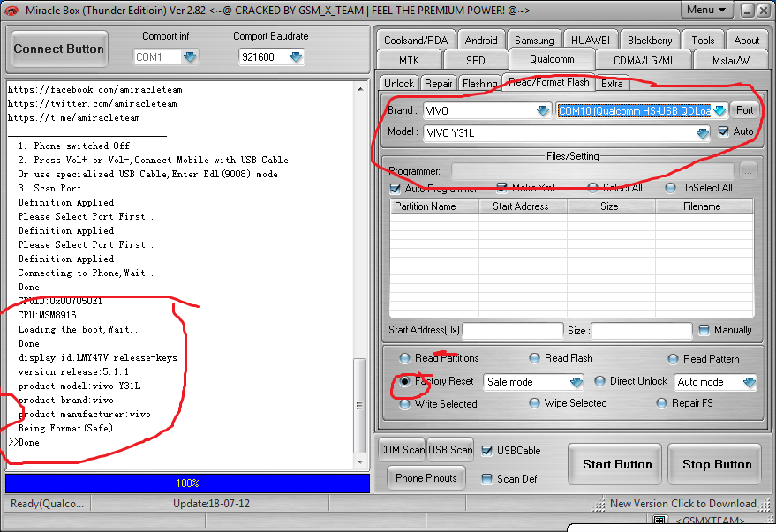Toggle the Scan Def checkbox
This screenshot has width=776, height=532.
pyautogui.click(x=487, y=478)
